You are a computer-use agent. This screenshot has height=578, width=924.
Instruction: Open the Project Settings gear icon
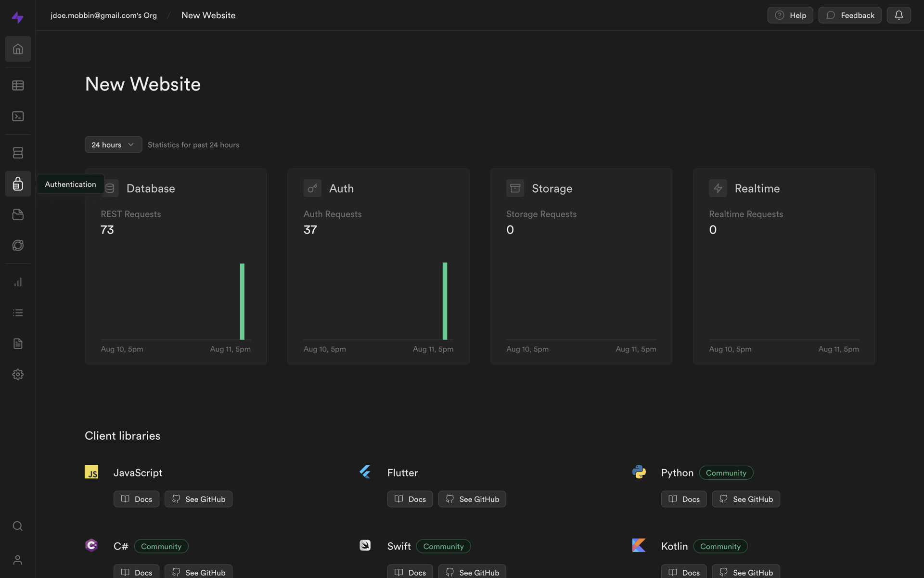point(18,374)
